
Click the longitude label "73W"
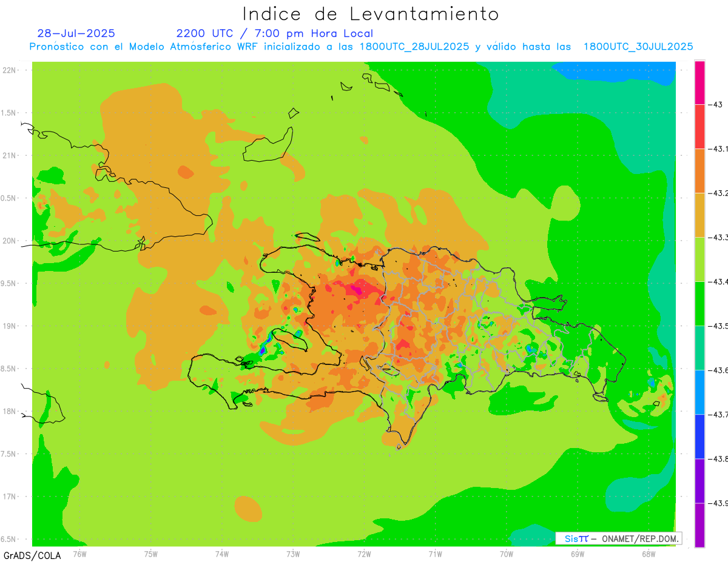point(293,554)
